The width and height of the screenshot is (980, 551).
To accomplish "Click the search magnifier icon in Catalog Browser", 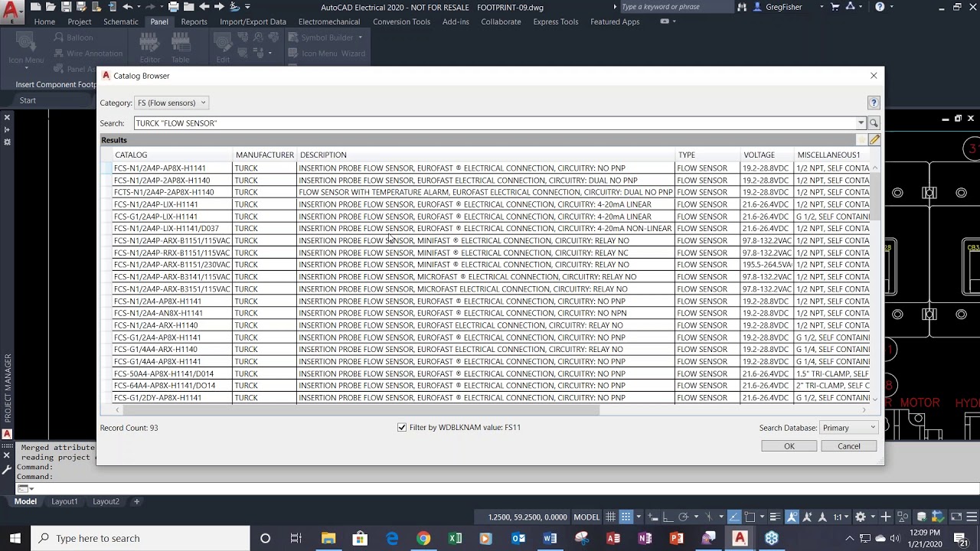I will click(874, 123).
